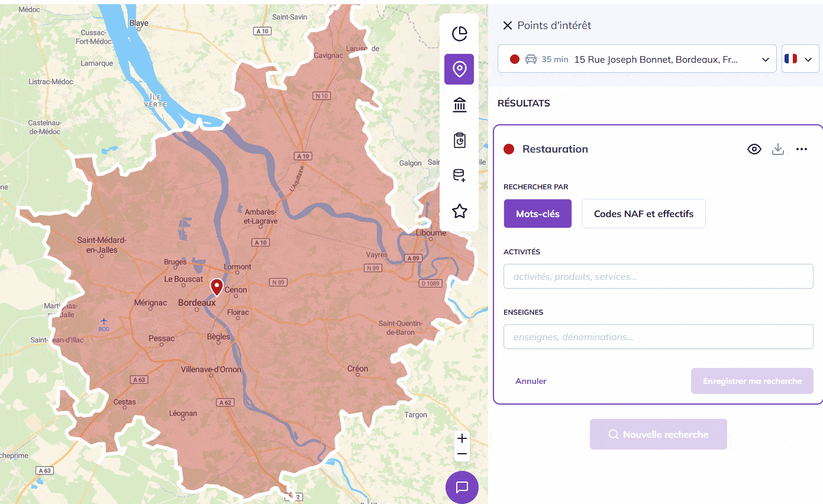Open the chat support bubble
Screen dimensions: 823x504
(461, 487)
